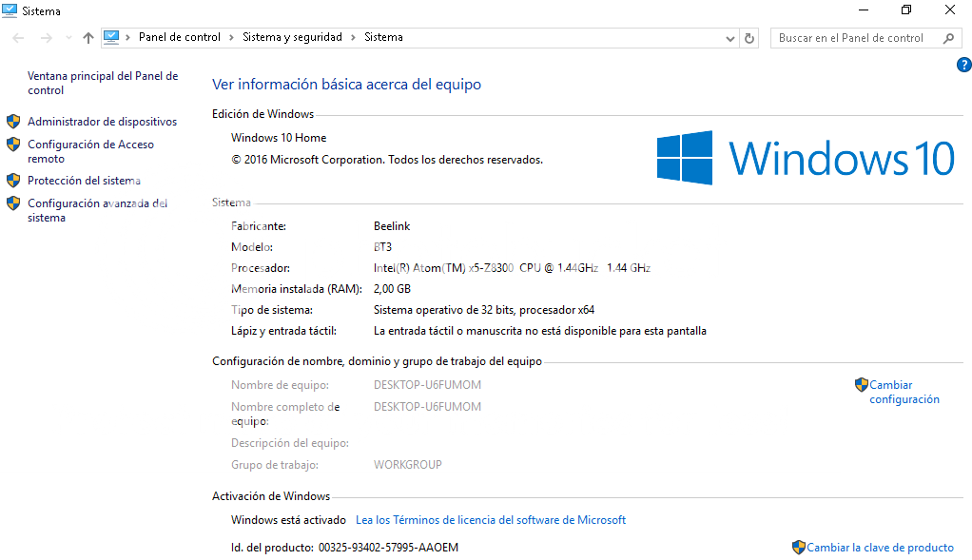Expand the address bar history dropdown
The height and width of the screenshot is (560, 972).
coord(730,38)
